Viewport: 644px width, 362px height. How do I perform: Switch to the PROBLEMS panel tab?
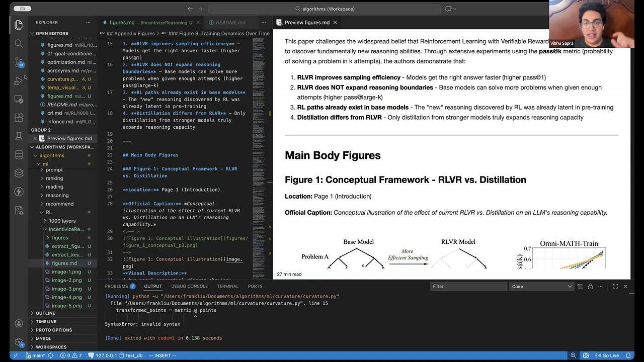point(120,286)
